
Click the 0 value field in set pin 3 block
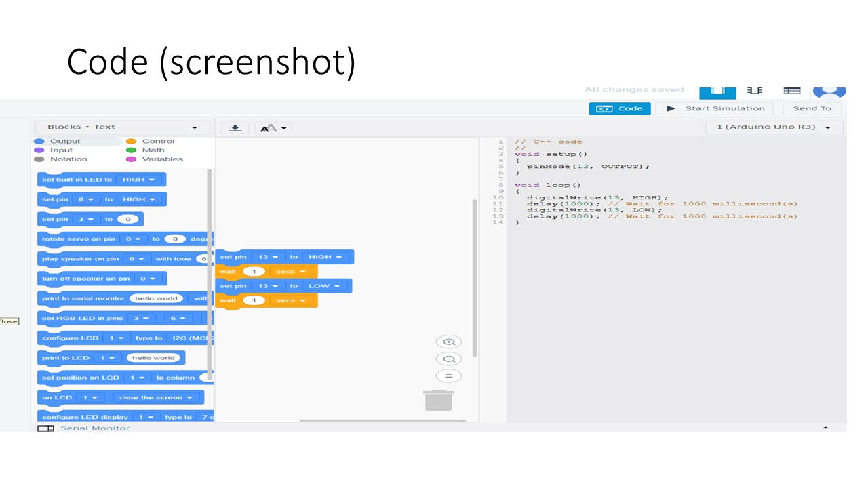(127, 219)
